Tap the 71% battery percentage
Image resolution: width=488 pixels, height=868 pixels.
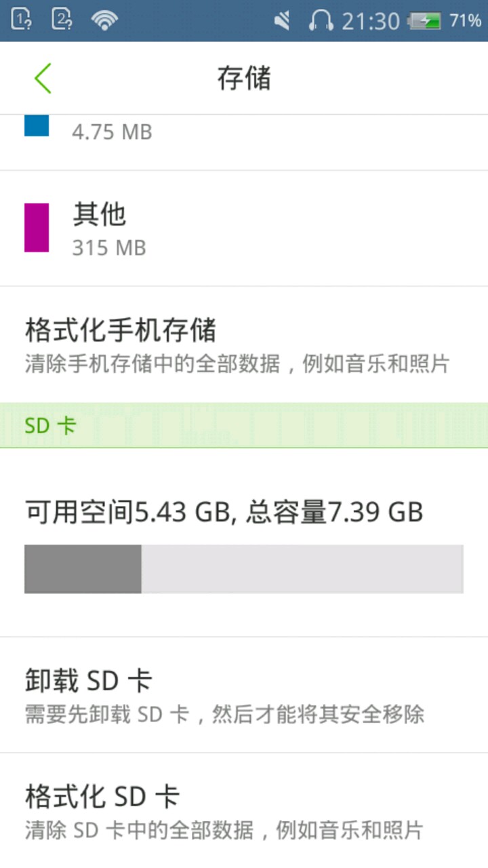pyautogui.click(x=465, y=21)
